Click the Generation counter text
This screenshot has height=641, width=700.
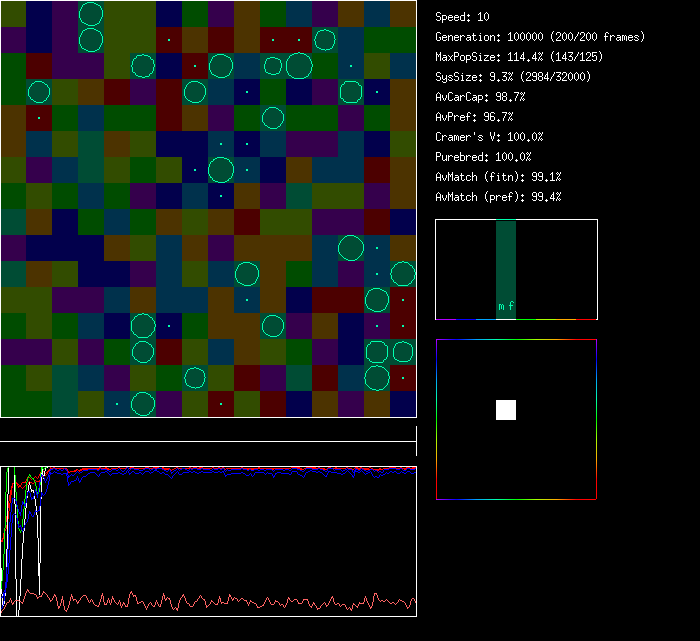tap(540, 37)
